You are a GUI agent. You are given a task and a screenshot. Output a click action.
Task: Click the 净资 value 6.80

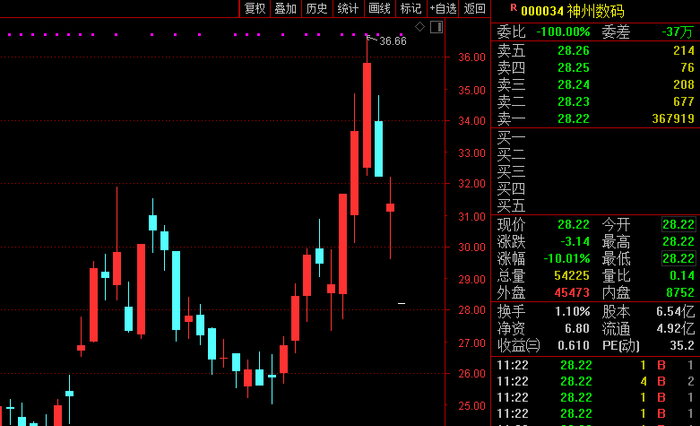click(577, 329)
